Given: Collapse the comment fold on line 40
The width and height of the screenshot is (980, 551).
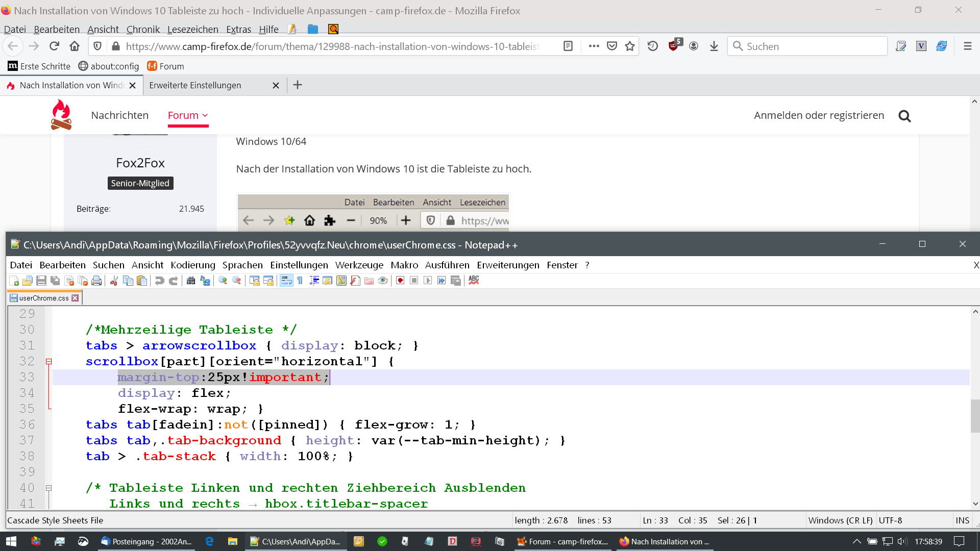Looking at the screenshot, I should pos(49,488).
